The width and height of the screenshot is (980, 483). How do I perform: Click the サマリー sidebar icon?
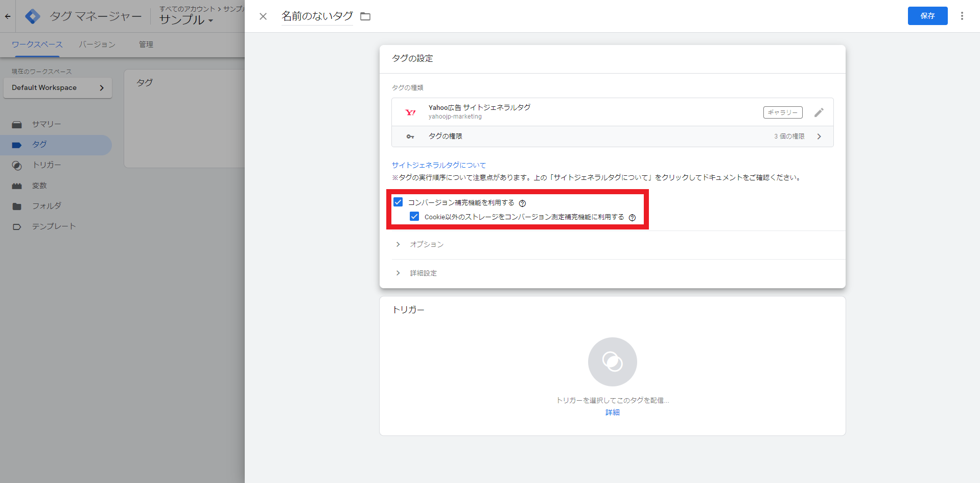click(x=17, y=124)
